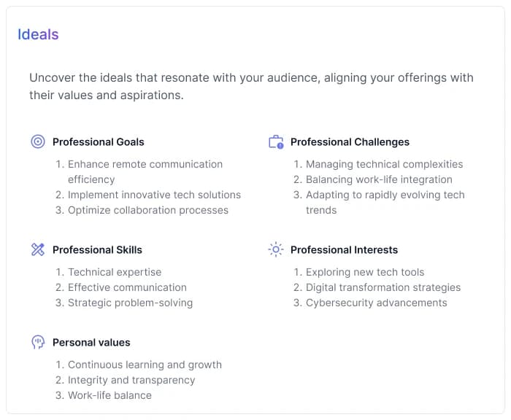The image size is (511, 420).
Task: Select 'Digital transformation strategies' item
Action: [x=383, y=287]
